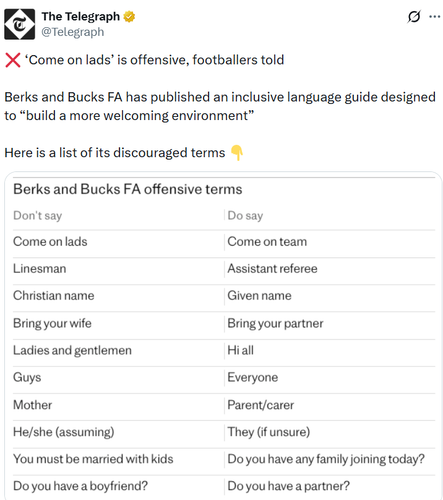
Task: Open the embedded table image card title
Action: [x=128, y=189]
